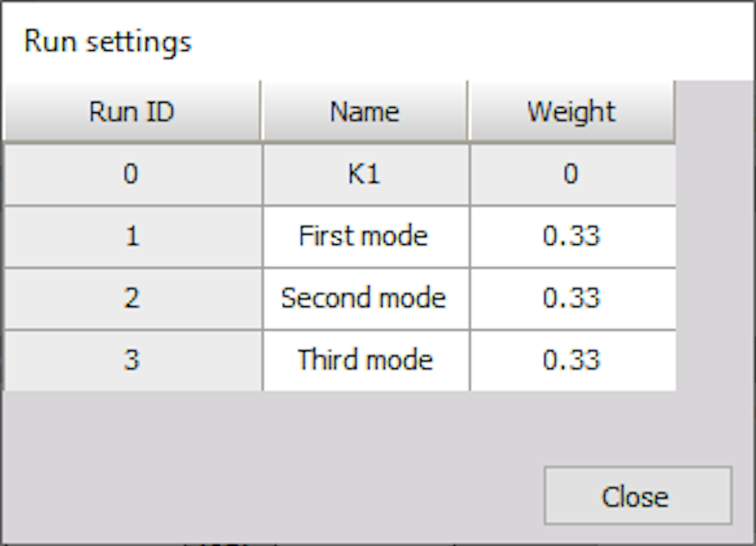The width and height of the screenshot is (756, 546).
Task: Click the weight cell for K1
Action: (573, 174)
